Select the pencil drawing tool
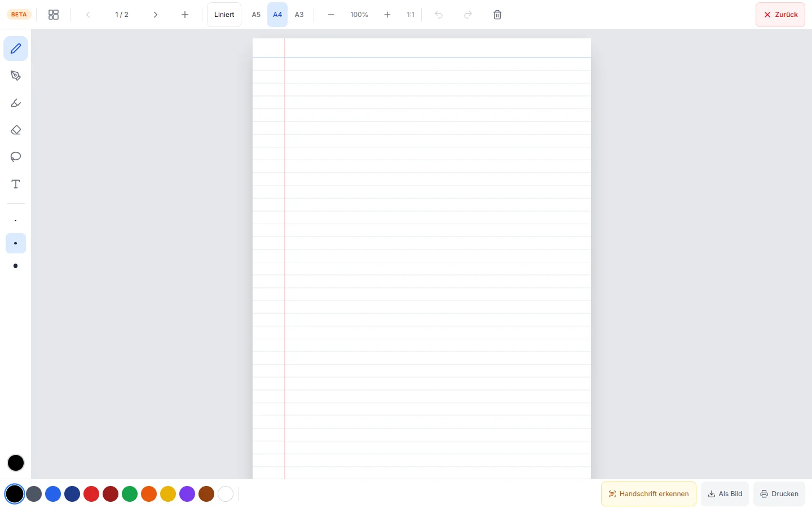The width and height of the screenshot is (812, 508). point(16,49)
